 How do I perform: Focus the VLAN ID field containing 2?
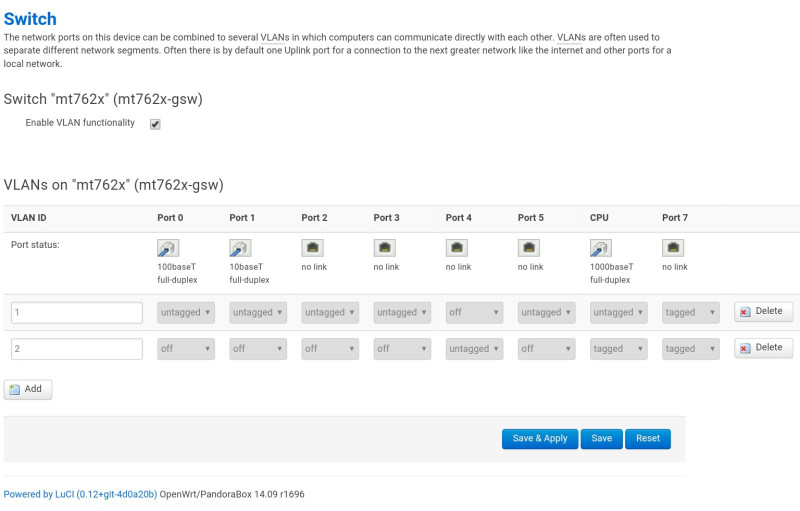(77, 349)
